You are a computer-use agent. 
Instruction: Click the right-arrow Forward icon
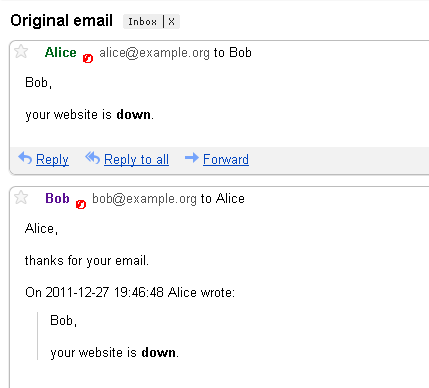[x=192, y=158]
